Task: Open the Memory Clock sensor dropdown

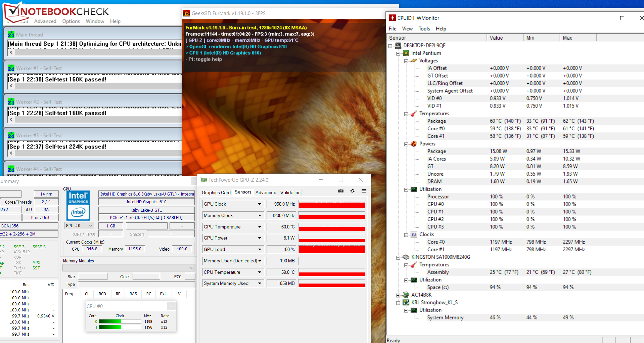Action: click(x=260, y=215)
